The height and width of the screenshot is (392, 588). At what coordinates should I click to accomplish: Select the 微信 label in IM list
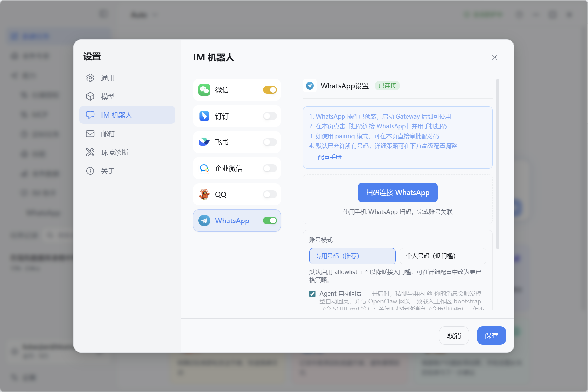tap(222, 90)
